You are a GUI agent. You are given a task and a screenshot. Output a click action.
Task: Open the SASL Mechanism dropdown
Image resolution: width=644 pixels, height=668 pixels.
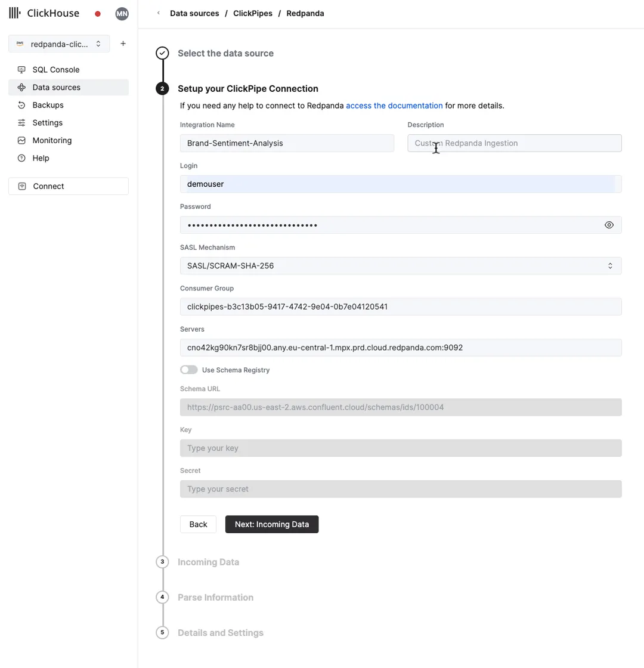pyautogui.click(x=401, y=265)
